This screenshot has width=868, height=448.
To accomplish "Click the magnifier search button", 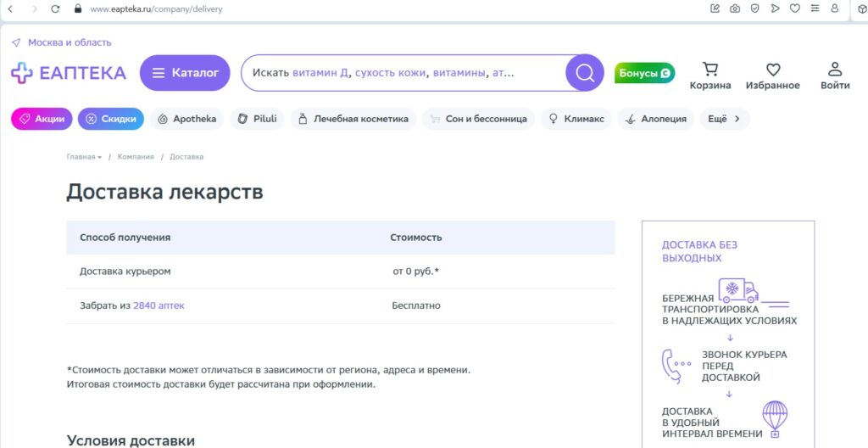I will tap(584, 73).
